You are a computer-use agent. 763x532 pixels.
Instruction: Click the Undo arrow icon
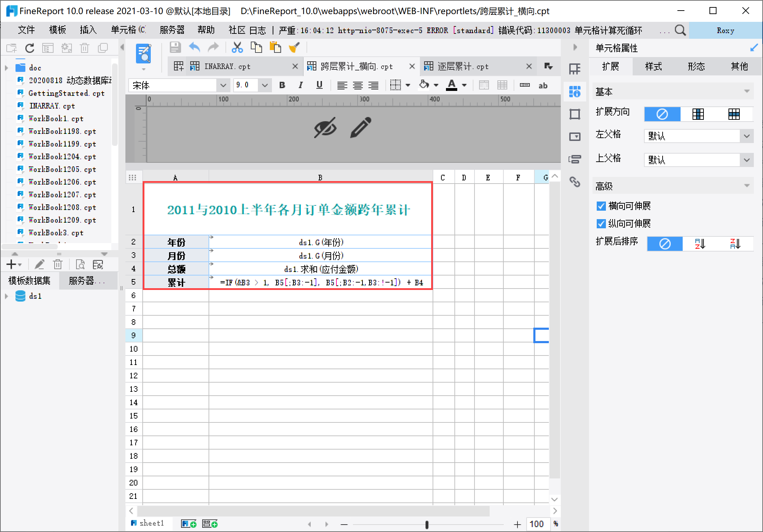click(x=194, y=48)
